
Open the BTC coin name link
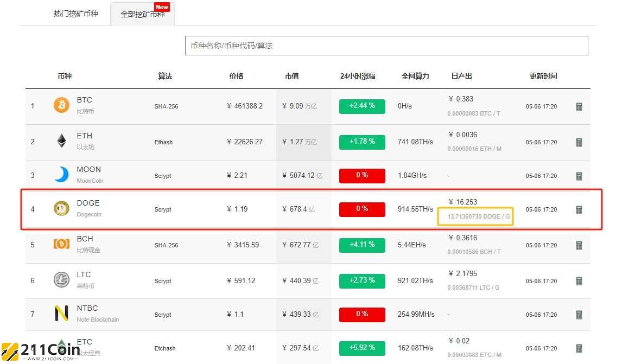(x=85, y=100)
